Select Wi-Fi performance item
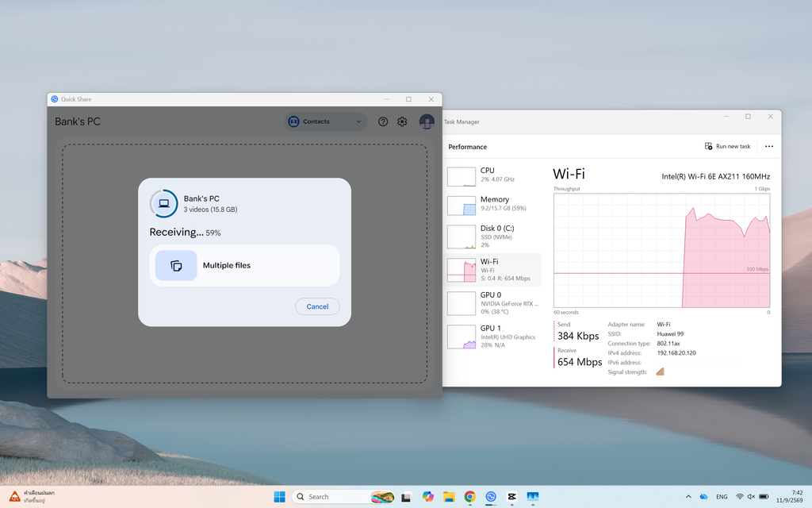The height and width of the screenshot is (508, 812). coord(493,270)
